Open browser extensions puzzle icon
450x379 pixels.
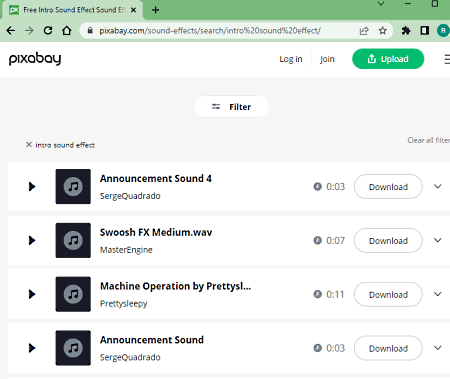click(406, 31)
